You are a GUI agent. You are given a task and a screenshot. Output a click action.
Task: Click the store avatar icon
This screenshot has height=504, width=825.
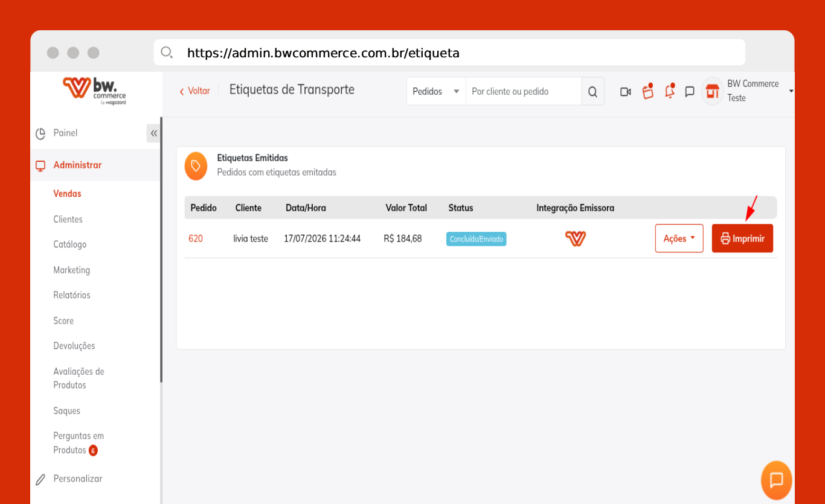click(x=713, y=92)
